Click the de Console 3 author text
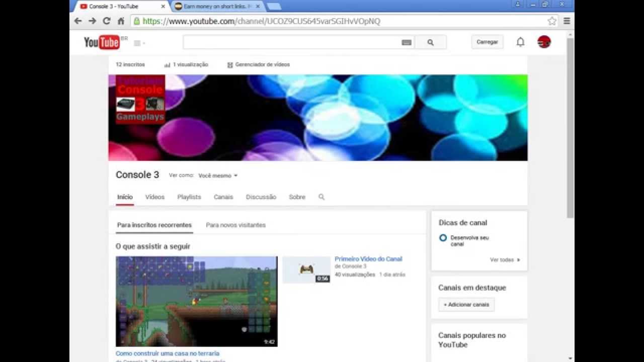Viewport: 644px width, 362px height. 351,266
